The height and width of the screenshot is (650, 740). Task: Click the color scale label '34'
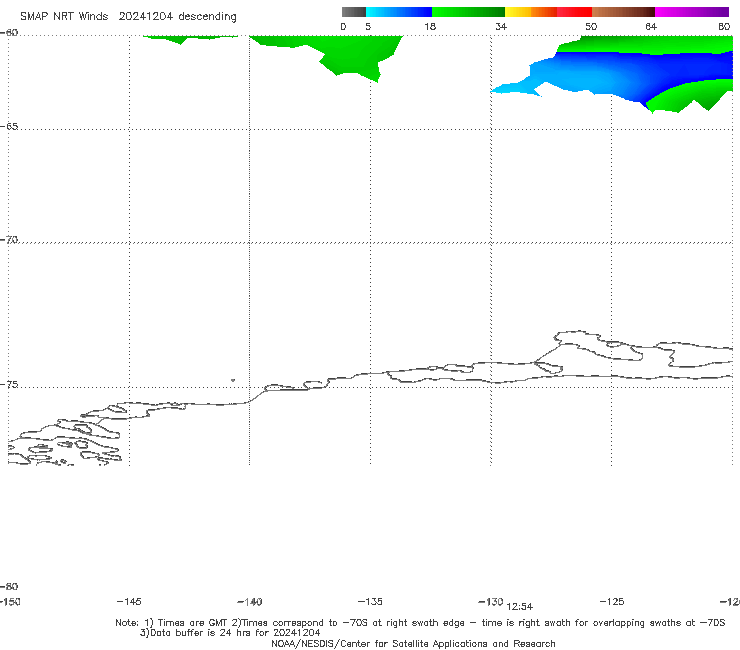[x=501, y=26]
